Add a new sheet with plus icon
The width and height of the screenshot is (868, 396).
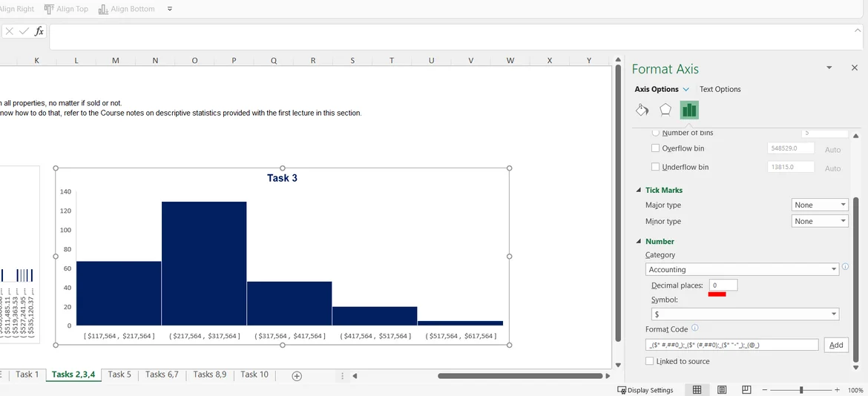tap(297, 376)
